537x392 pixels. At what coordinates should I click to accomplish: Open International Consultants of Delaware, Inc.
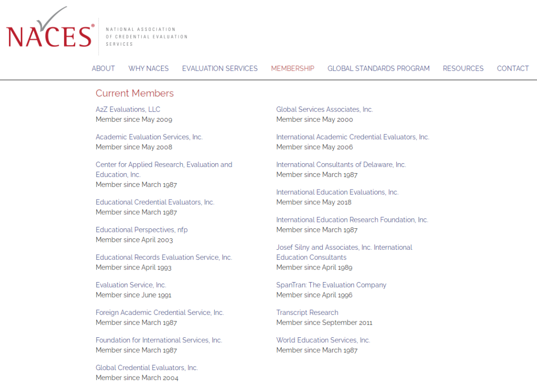click(341, 165)
